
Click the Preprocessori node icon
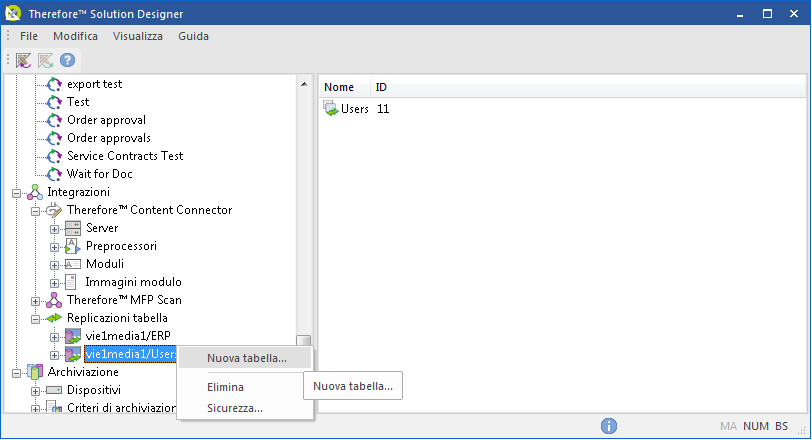click(72, 246)
